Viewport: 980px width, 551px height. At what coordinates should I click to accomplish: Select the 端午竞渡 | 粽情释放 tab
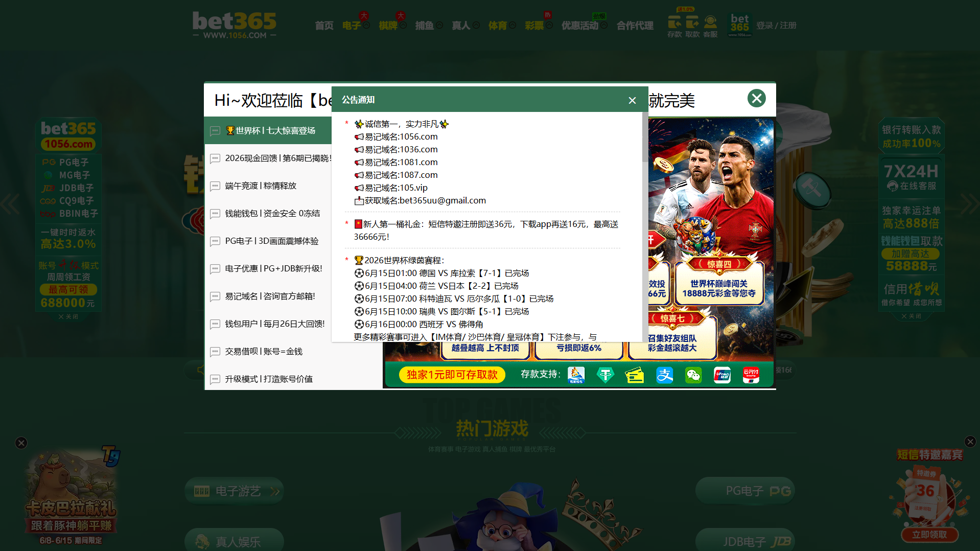tap(268, 186)
